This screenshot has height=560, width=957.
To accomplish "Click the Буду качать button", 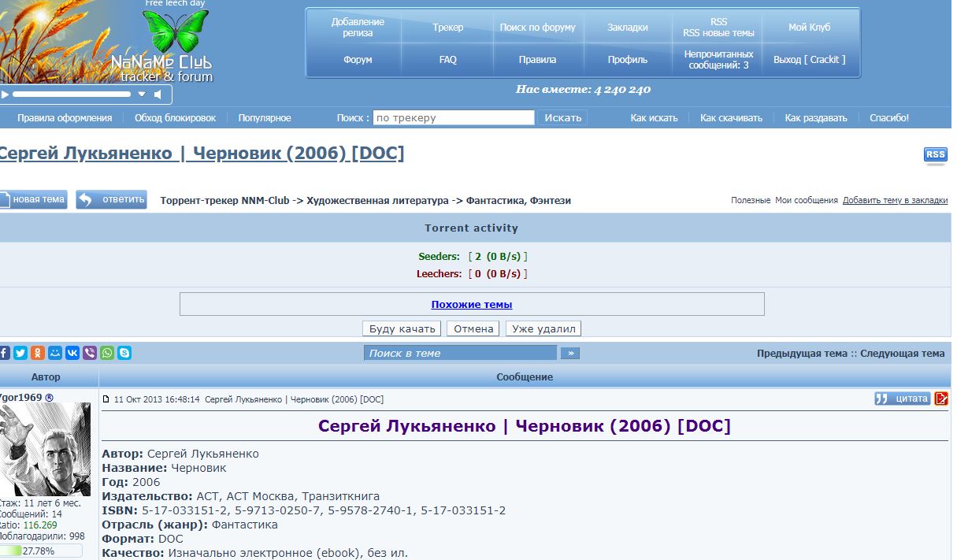I will (402, 328).
